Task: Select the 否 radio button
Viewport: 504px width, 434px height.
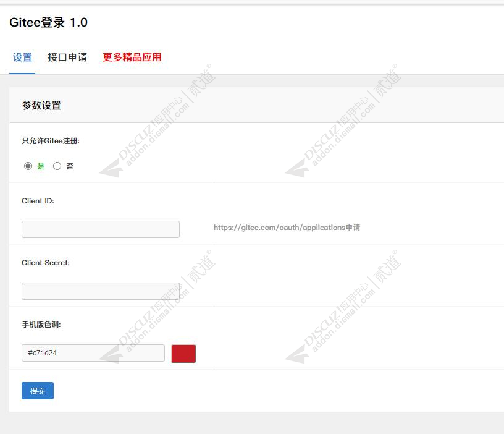Action: coord(57,166)
